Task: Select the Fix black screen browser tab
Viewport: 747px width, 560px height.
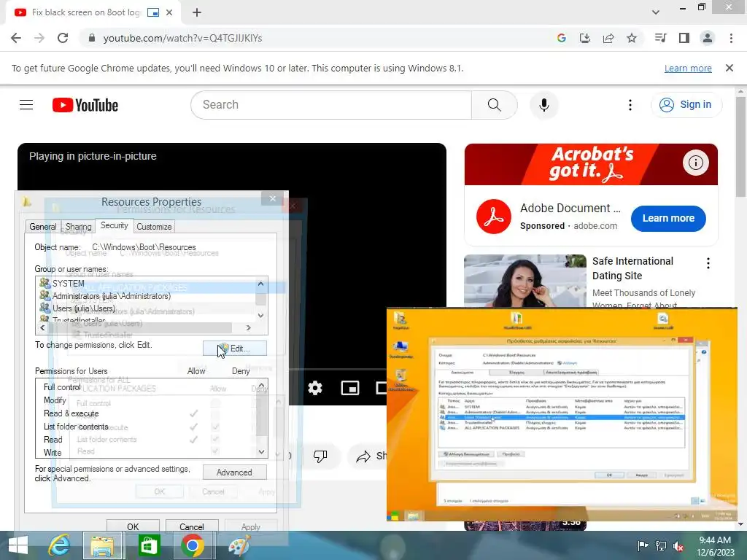Action: 85,12
